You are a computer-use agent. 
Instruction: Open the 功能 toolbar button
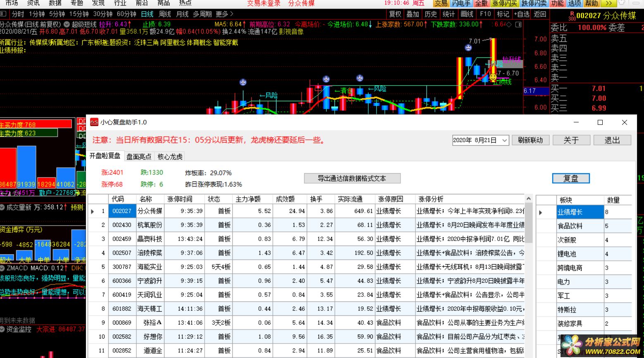557,3
